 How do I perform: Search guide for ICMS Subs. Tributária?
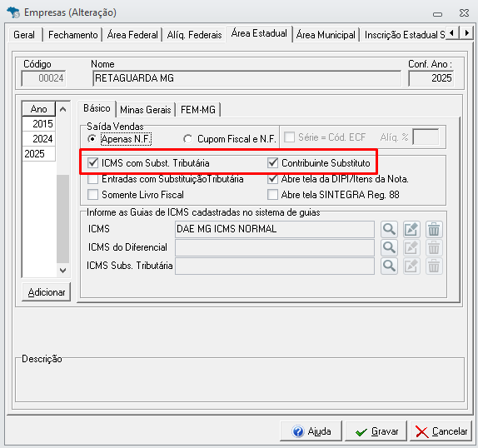click(389, 266)
